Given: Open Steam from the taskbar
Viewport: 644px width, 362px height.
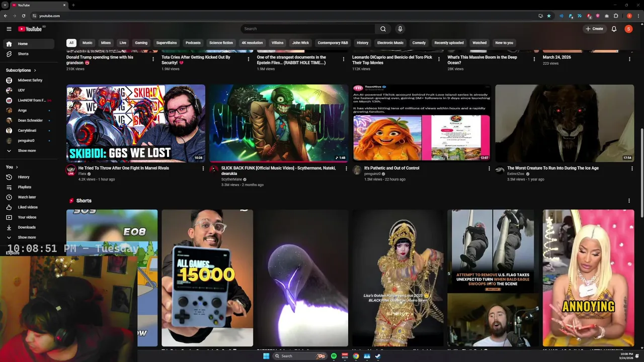Looking at the screenshot, I should tap(378, 356).
